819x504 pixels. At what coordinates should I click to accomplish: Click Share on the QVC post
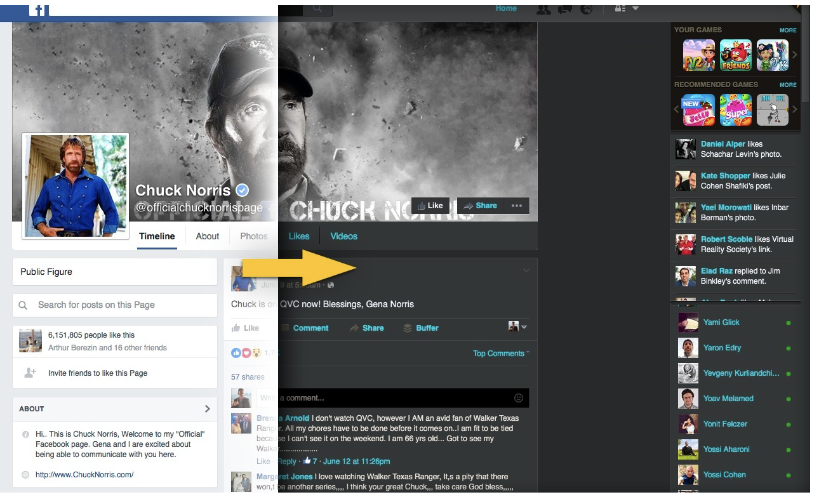366,328
